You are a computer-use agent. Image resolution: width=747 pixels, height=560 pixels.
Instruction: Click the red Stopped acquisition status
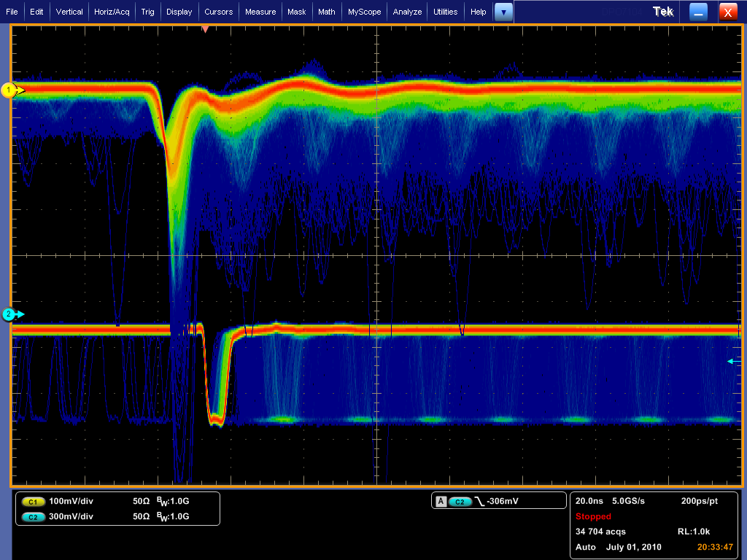tap(593, 516)
